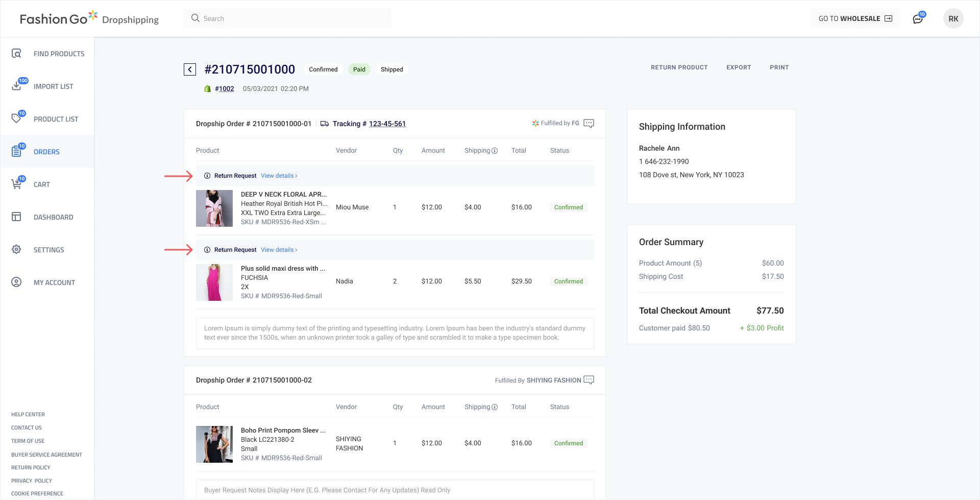980x500 pixels.
Task: Click the message icon for Dropship Order 01
Action: click(x=589, y=124)
